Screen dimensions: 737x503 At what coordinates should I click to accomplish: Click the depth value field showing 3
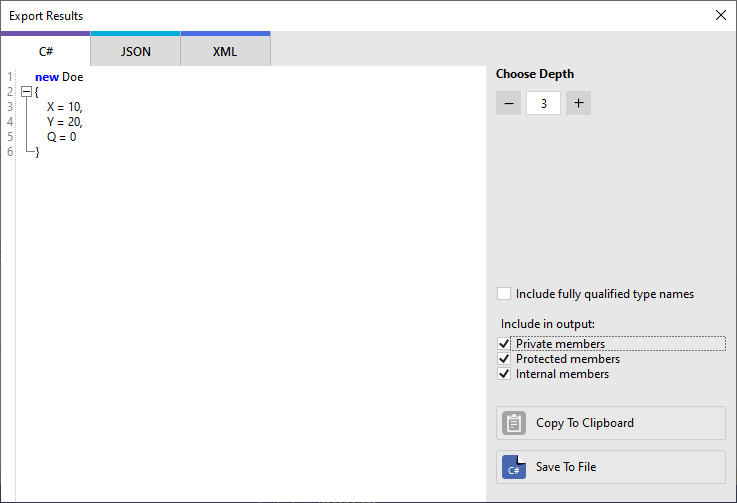[x=543, y=103]
